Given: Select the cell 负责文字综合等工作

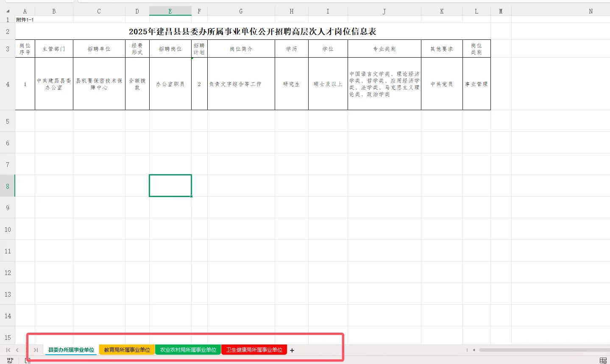Looking at the screenshot, I should click(x=241, y=84).
